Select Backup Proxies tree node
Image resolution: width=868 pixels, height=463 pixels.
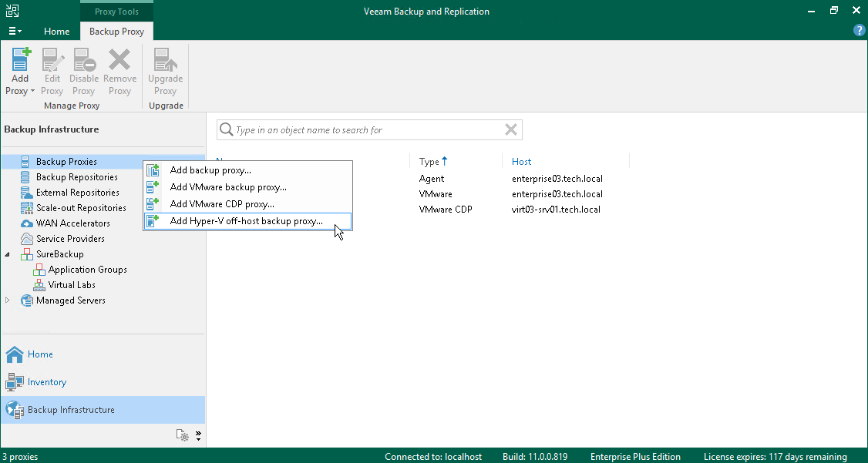point(66,162)
